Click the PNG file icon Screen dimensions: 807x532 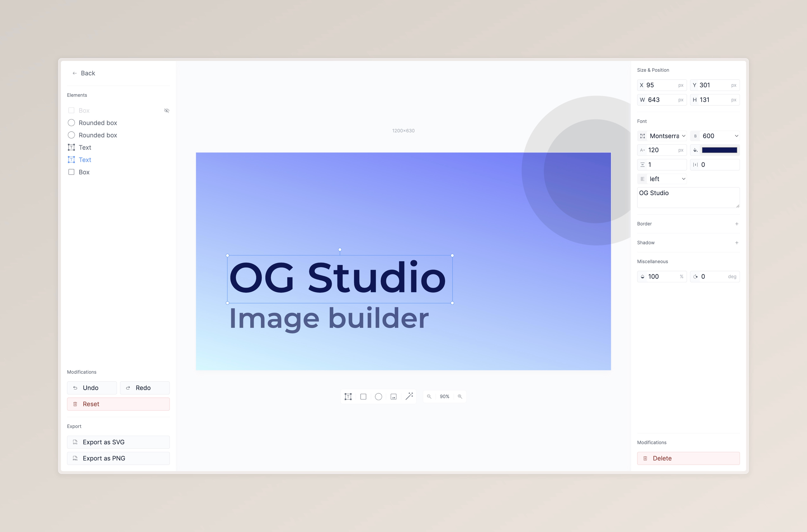tap(75, 458)
